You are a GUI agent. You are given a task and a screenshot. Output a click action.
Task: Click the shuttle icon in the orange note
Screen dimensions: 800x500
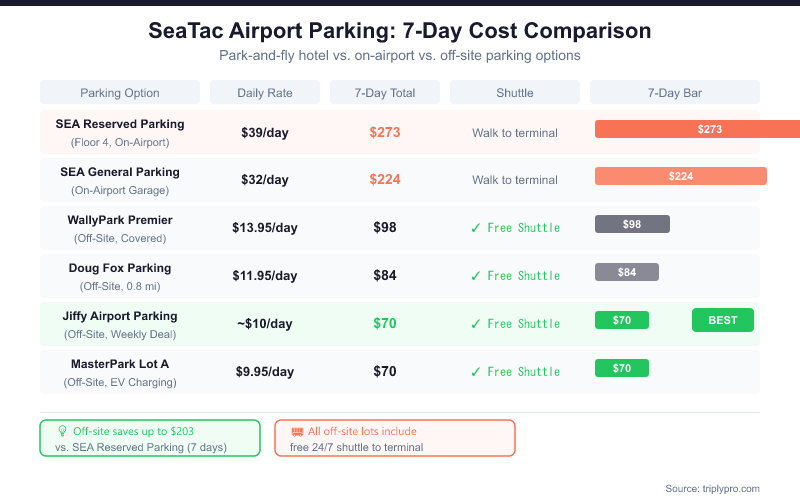point(297,431)
